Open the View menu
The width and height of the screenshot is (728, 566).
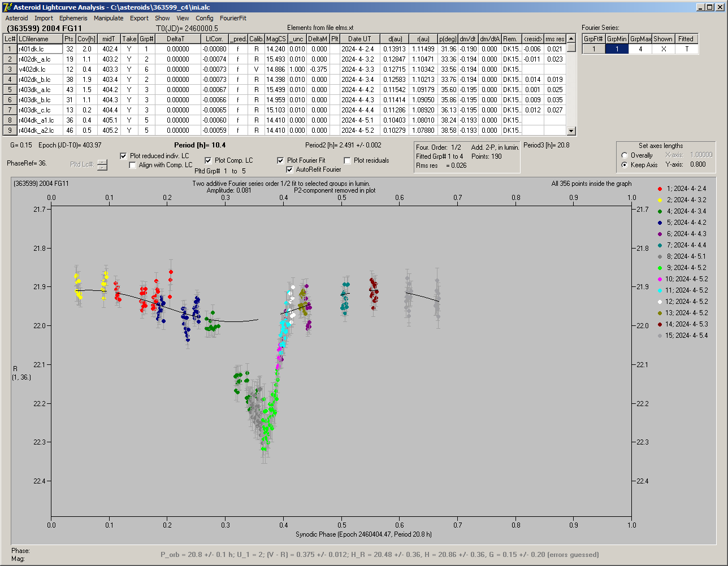[x=183, y=18]
